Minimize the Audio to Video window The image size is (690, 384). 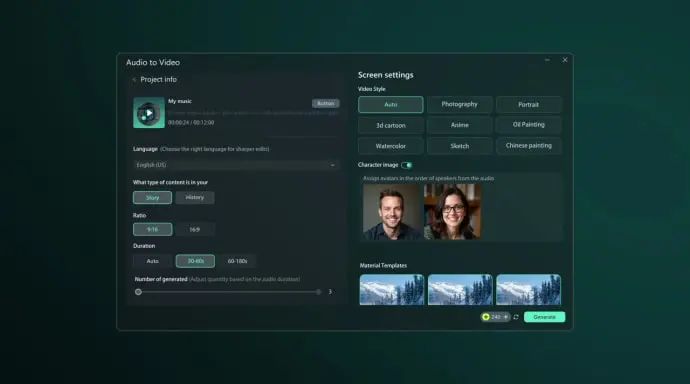click(x=547, y=60)
